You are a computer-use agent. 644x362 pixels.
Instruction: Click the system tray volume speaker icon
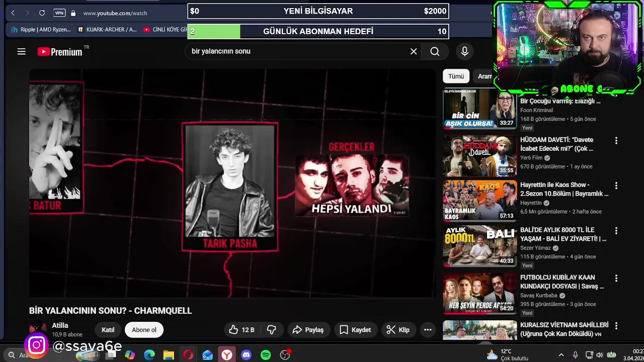599,355
